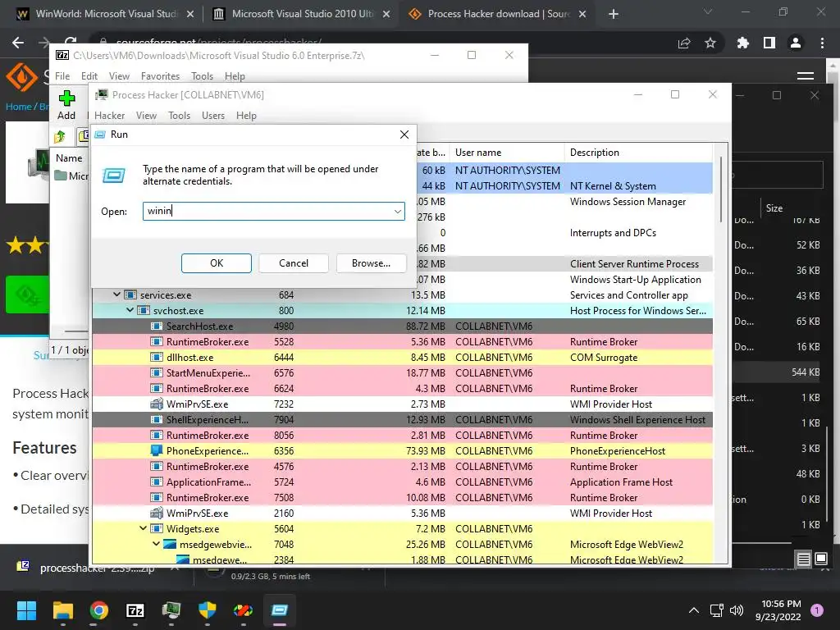Click Home breadcrumb link on SourceForge

point(19,107)
